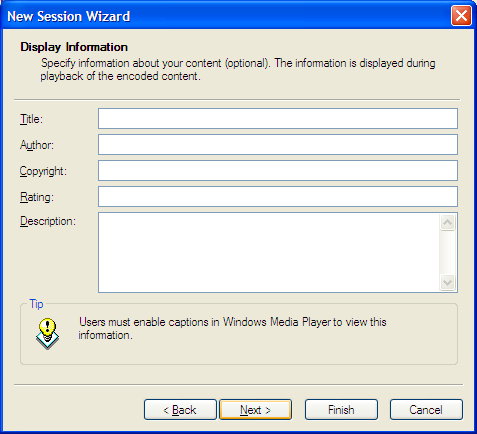
Task: Click the lightbulb tip icon
Action: tap(47, 333)
